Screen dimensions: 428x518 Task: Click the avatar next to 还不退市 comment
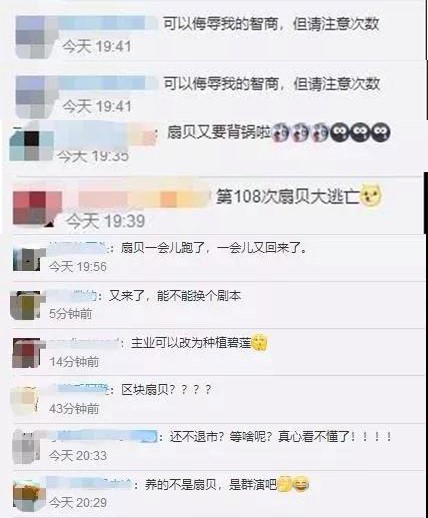click(26, 447)
